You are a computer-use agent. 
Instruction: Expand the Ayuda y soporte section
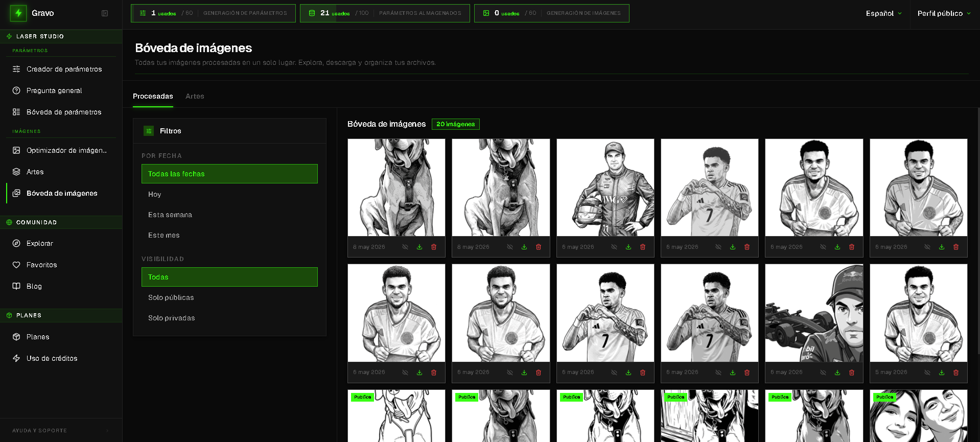(61, 431)
